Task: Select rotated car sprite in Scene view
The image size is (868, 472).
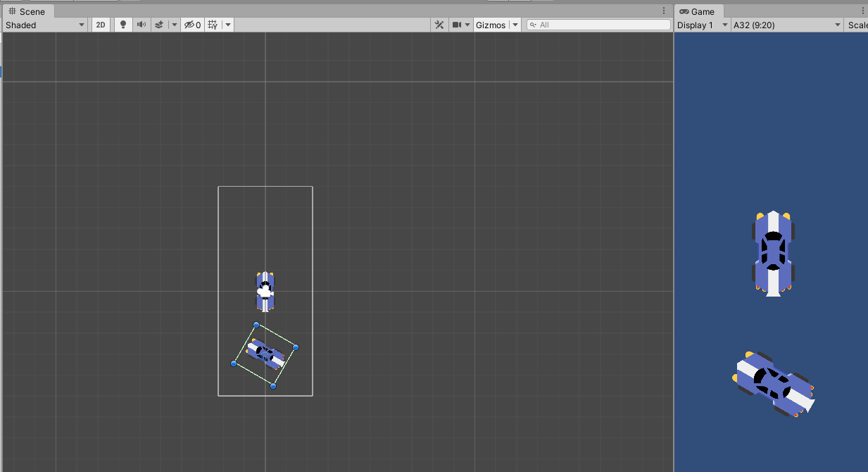Action: click(x=265, y=354)
